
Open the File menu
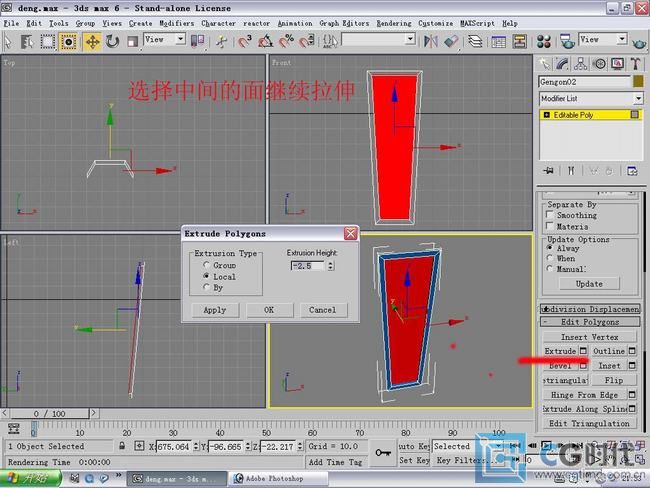pos(11,23)
